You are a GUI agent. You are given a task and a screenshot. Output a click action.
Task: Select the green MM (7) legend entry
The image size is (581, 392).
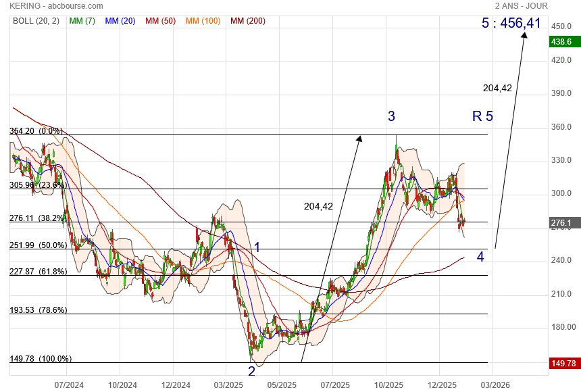82,21
